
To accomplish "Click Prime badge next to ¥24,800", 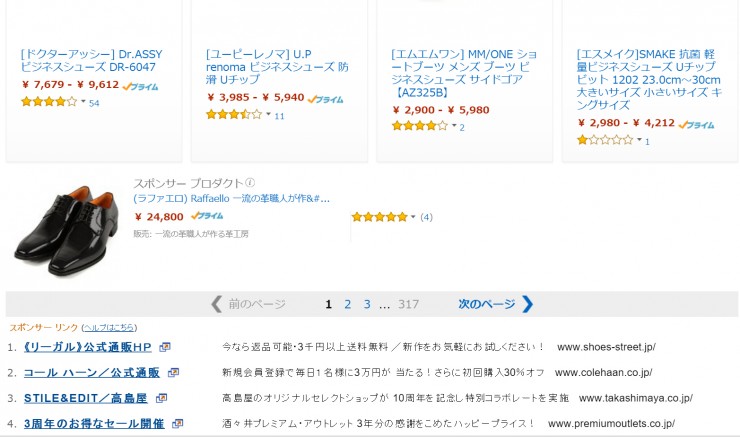I will [x=207, y=216].
